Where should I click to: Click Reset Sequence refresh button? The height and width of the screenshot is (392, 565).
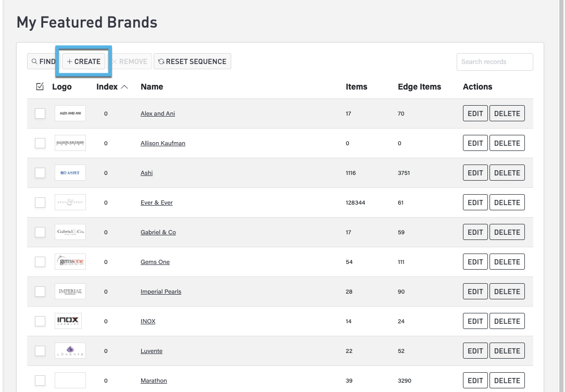(192, 61)
